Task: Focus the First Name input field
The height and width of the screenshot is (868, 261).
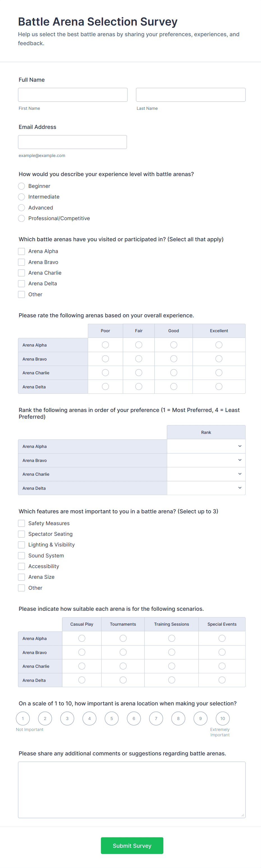Action: point(73,95)
